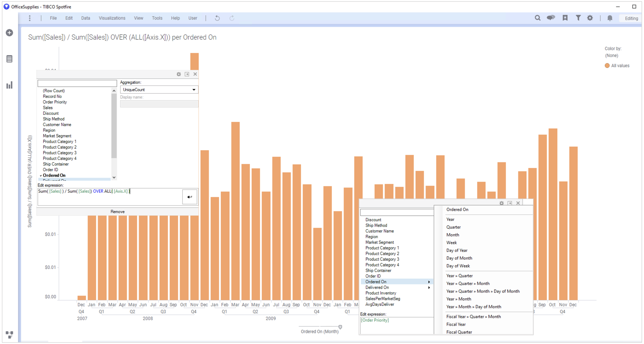
Task: Open the Tools menu
Action: 157,18
